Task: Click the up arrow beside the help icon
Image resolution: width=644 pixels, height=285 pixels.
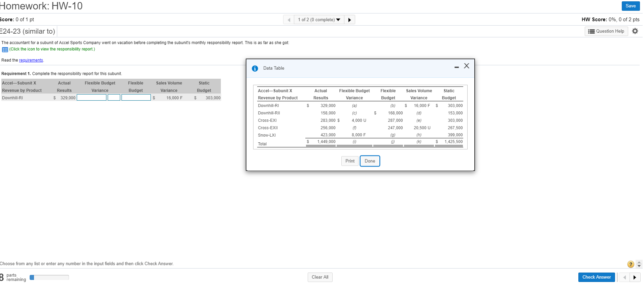Action: [x=639, y=262]
